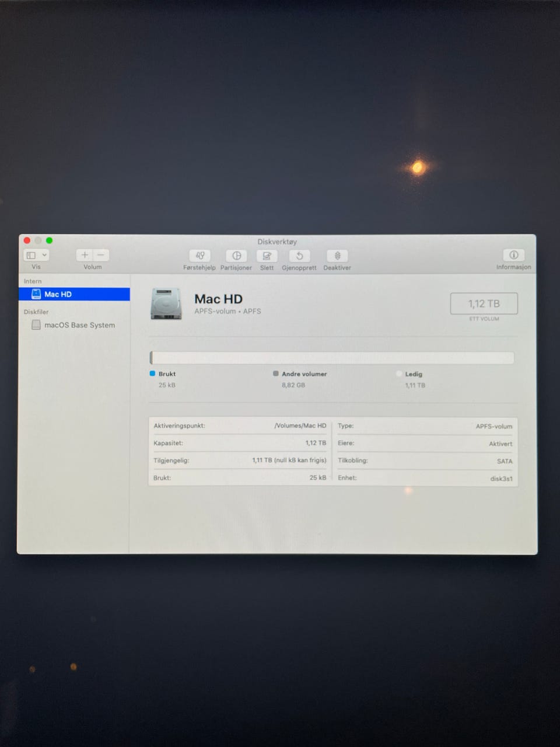Click the 8,82 GB other volumes value
Viewport: 560px width, 747px height.
pos(293,385)
